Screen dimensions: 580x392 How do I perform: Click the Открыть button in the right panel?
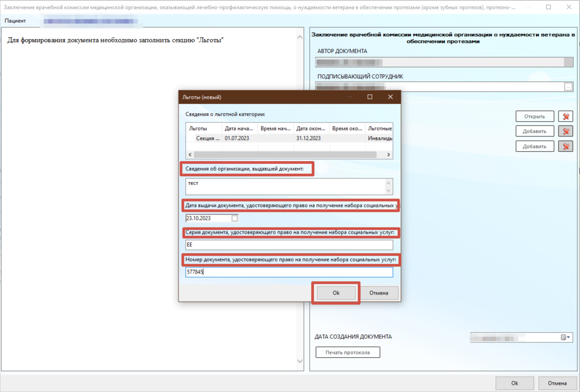point(535,116)
